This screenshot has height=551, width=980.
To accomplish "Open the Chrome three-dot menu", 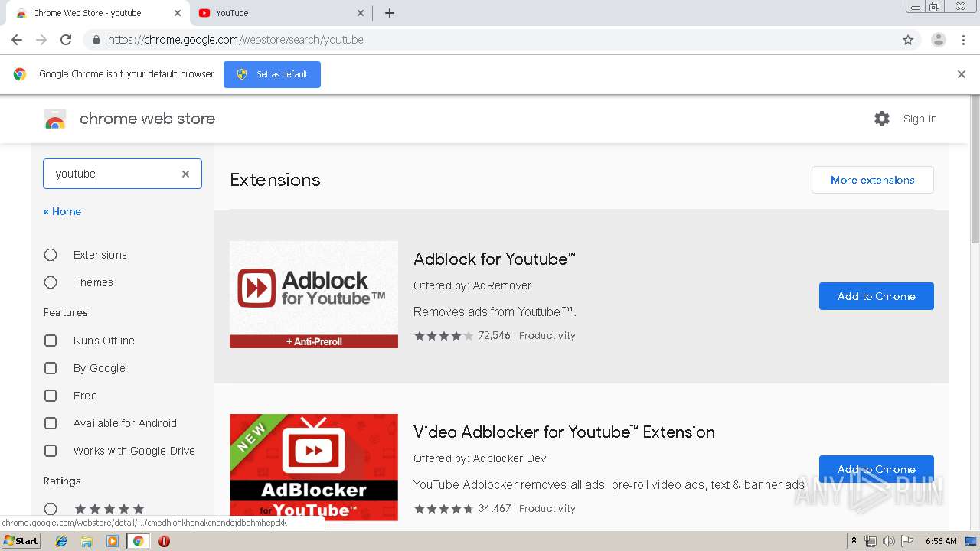I will pos(964,40).
